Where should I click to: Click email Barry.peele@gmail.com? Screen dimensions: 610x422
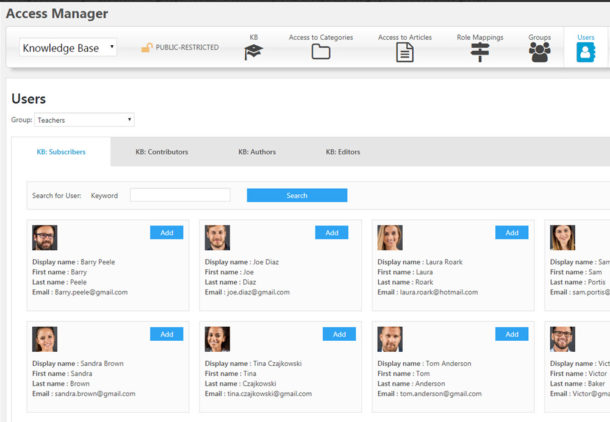tap(91, 292)
